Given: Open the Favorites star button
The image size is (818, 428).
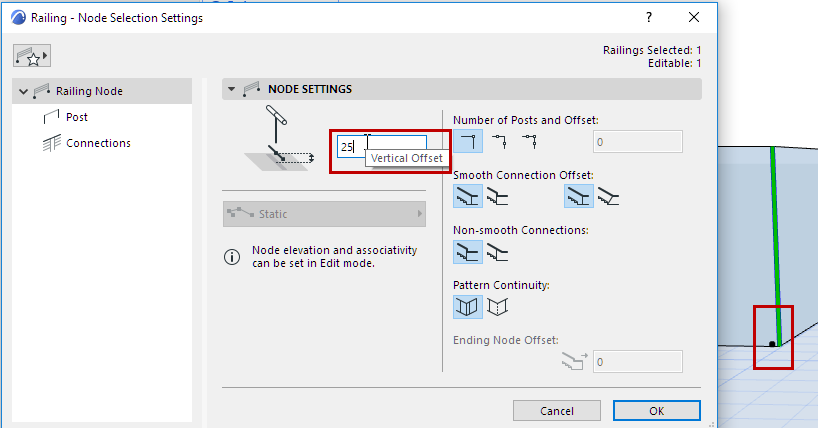Looking at the screenshot, I should pyautogui.click(x=32, y=55).
